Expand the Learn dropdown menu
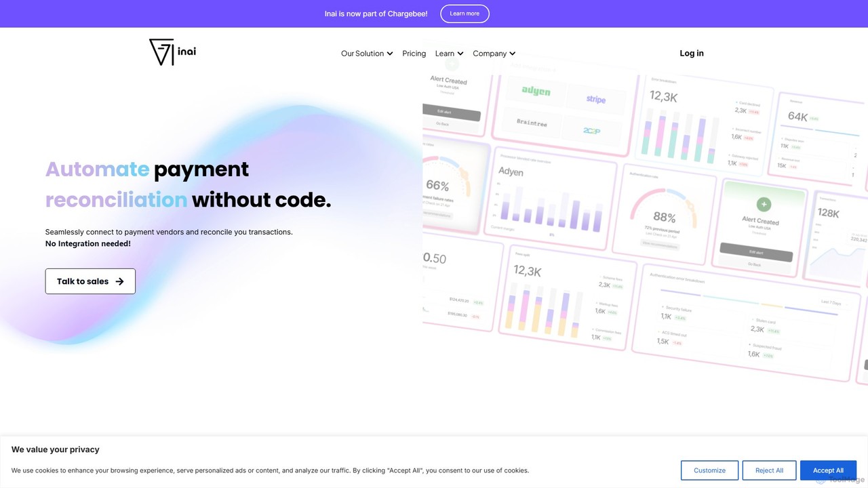Screen dimensions: 868x488 [449, 54]
